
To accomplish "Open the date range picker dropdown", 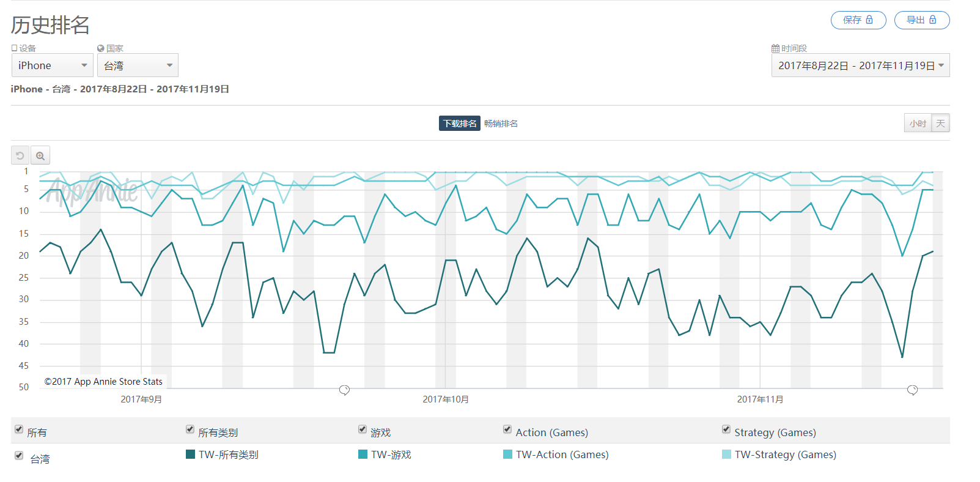I will click(860, 65).
